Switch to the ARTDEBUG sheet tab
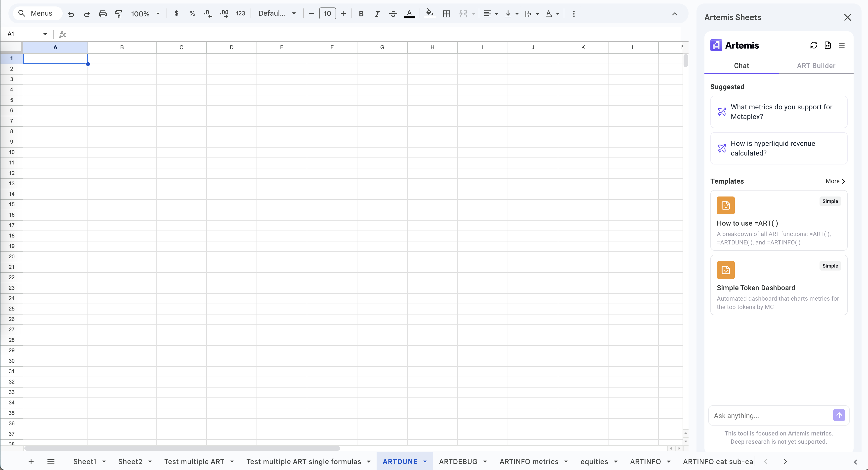 pyautogui.click(x=458, y=462)
